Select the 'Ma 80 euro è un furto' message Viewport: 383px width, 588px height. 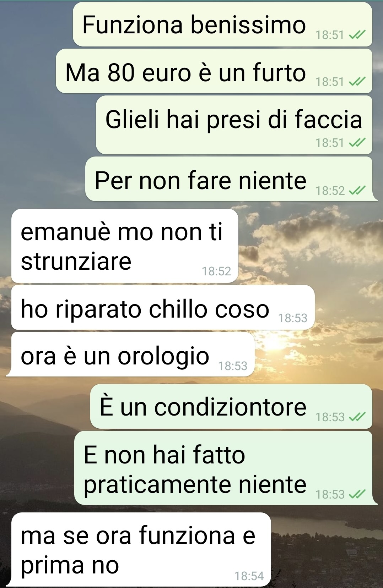coord(214,71)
